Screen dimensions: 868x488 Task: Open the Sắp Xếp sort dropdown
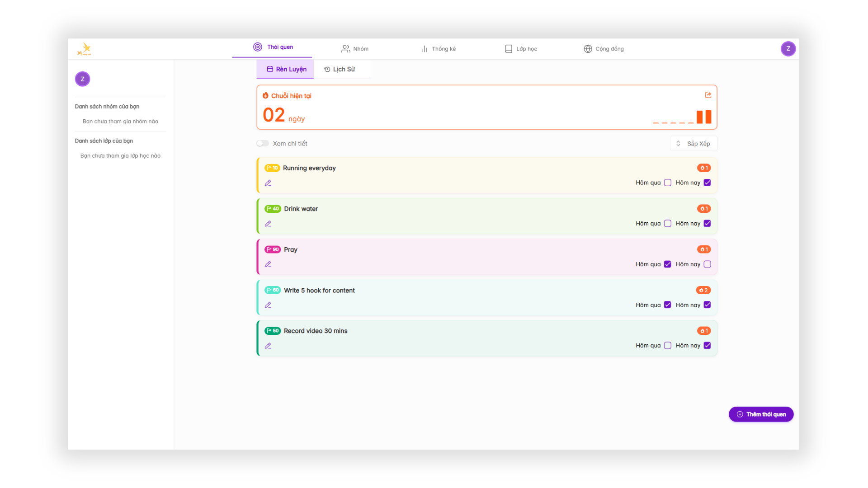(693, 143)
